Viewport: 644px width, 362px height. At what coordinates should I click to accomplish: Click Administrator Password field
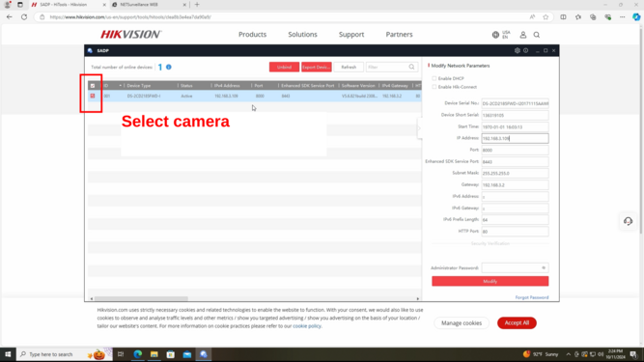pos(515,268)
